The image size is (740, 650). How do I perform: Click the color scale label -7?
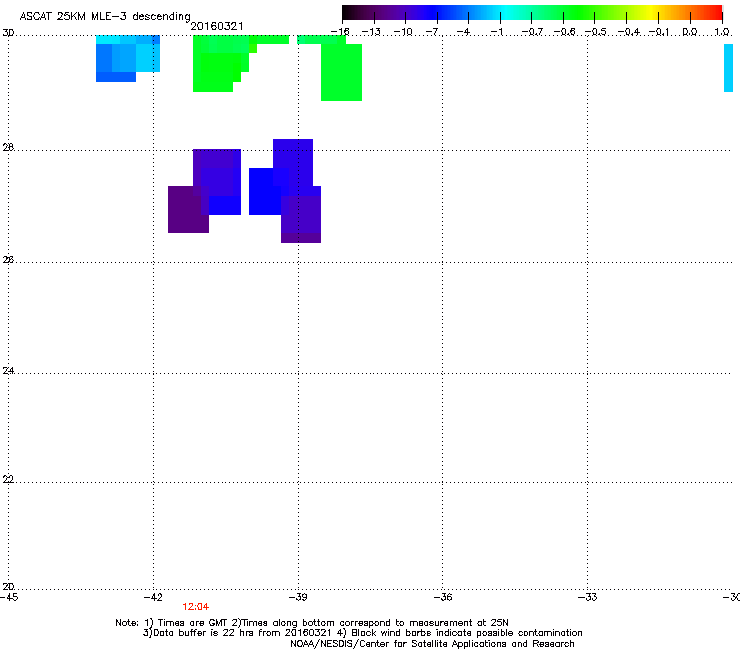[x=434, y=32]
